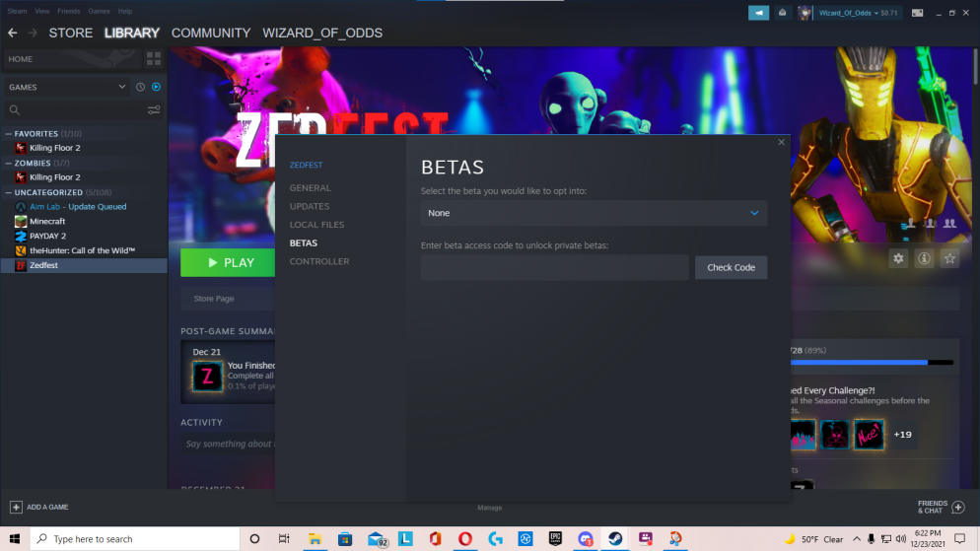The width and height of the screenshot is (980, 551).
Task: Open the Controller properties tab
Action: click(319, 261)
